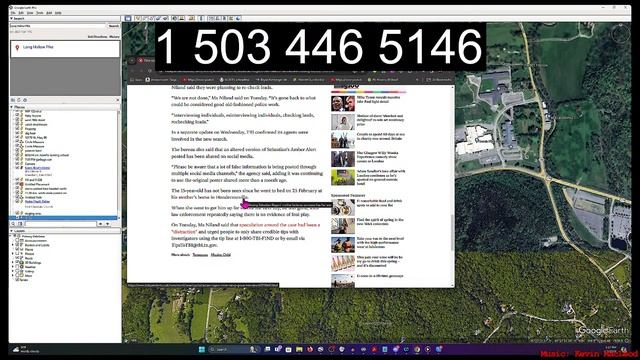Toggle the Untitled Placemark checkbox
Image resolution: width=640 pixels, height=360 pixels.
tap(17, 184)
